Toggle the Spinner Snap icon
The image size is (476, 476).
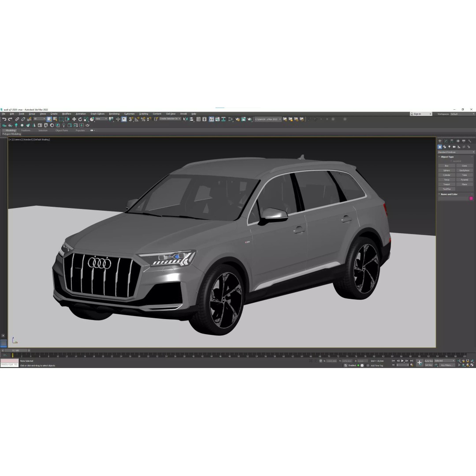coord(149,119)
